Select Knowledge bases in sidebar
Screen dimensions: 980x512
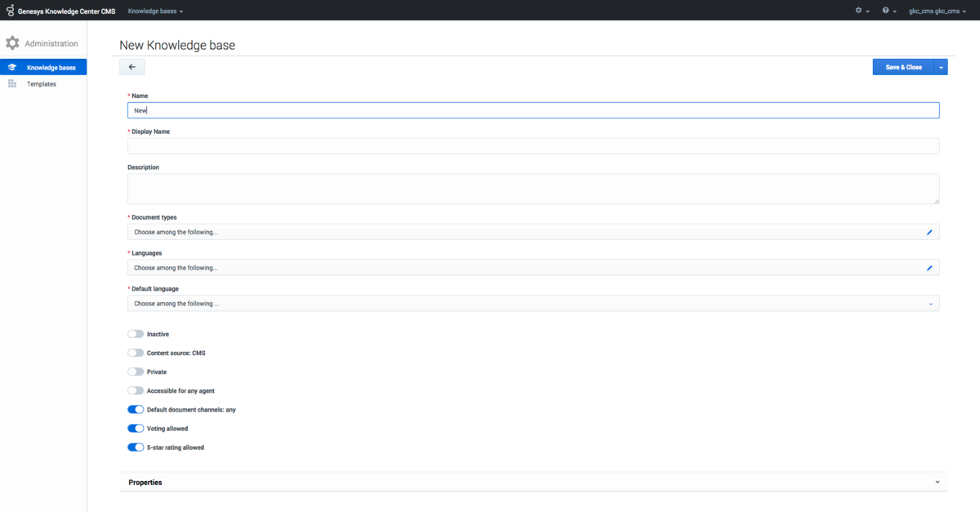pos(43,68)
